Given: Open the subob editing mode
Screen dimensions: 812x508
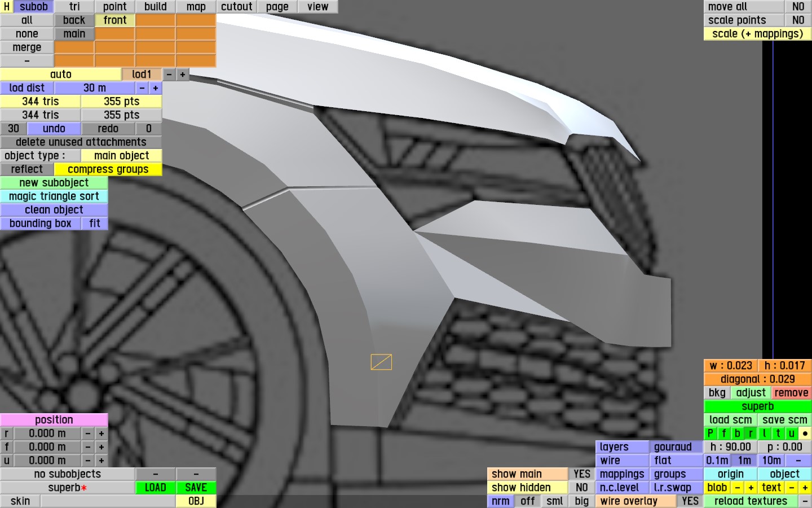Looking at the screenshot, I should (33, 7).
